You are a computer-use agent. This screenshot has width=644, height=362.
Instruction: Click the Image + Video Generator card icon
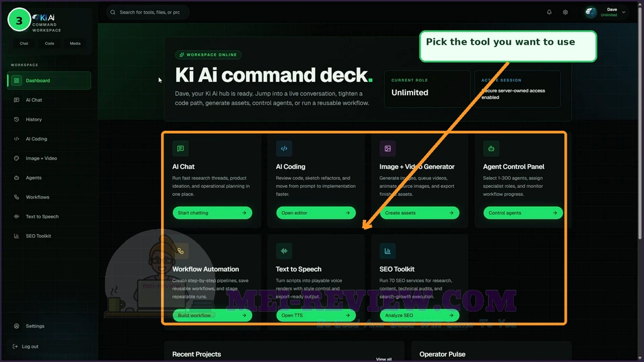click(387, 148)
